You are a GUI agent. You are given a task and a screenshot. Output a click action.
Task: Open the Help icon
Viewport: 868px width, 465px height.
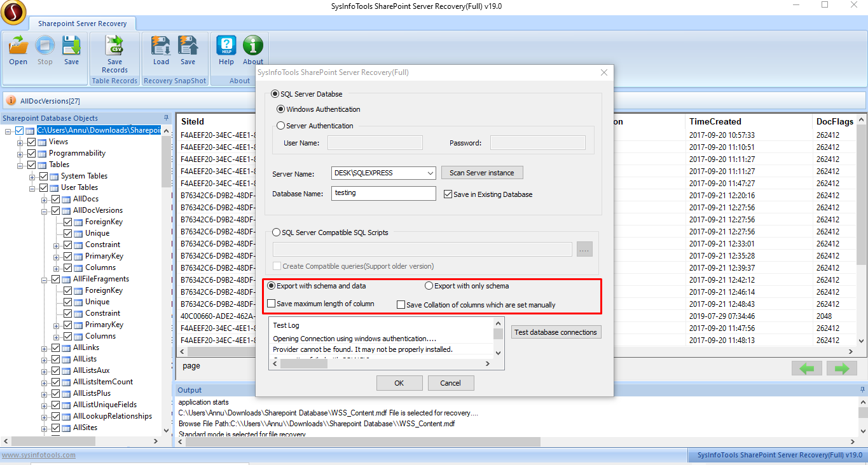click(x=226, y=46)
